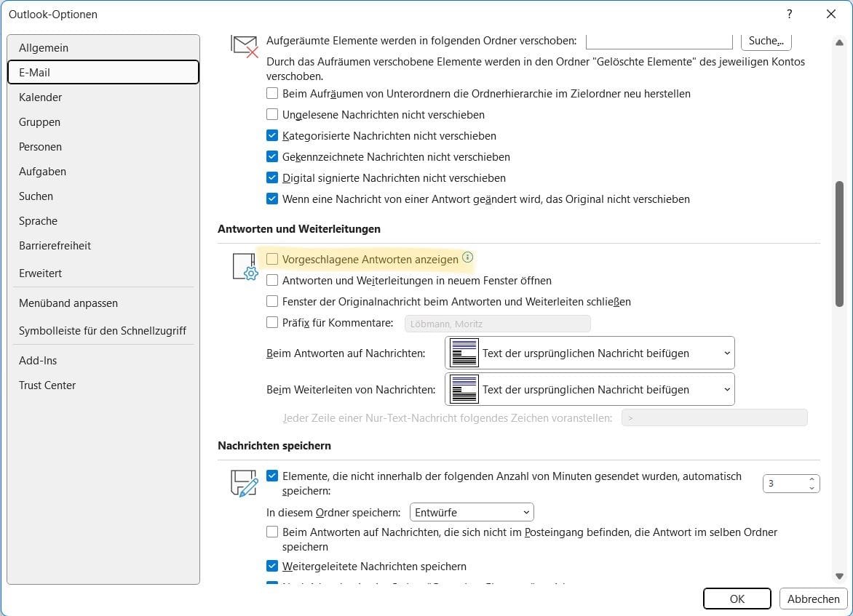Decrease the auto-save minutes value
853x616 pixels.
pyautogui.click(x=812, y=488)
